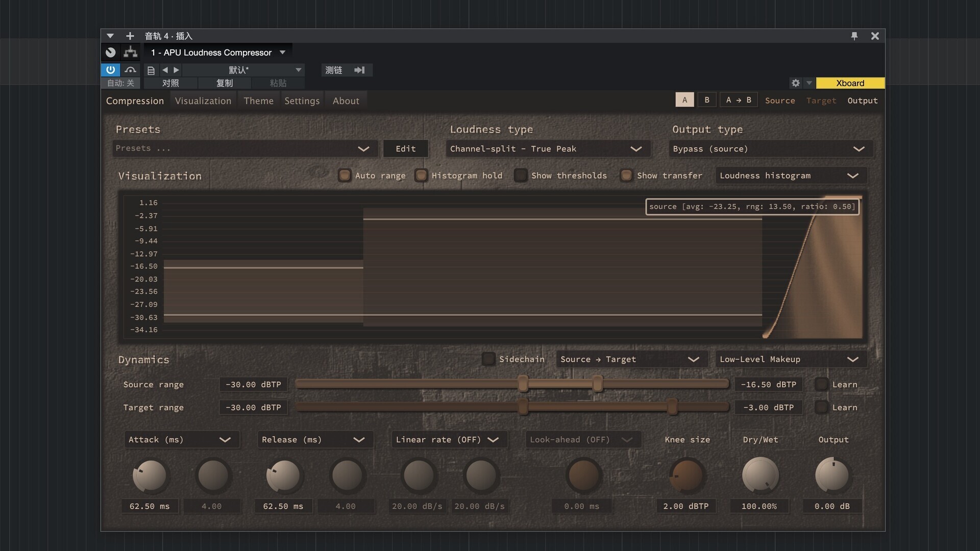Enable Learn for Target range
Viewport: 980px width, 551px height.
821,407
